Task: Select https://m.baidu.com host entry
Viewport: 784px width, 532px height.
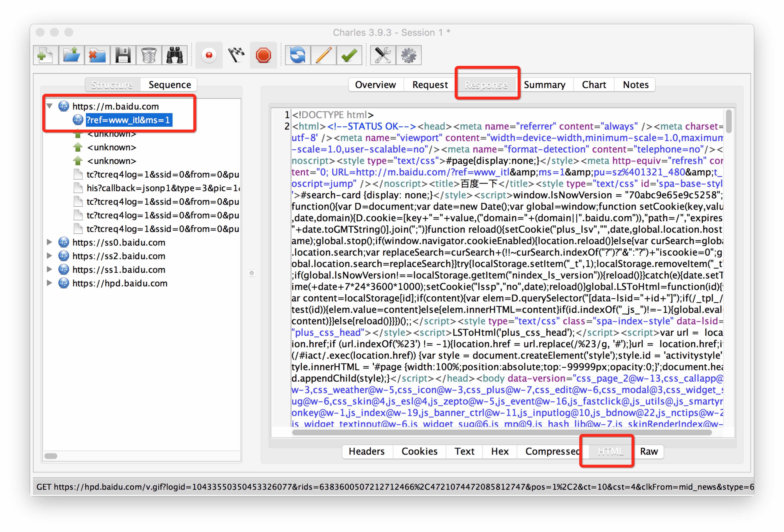Action: tap(115, 106)
